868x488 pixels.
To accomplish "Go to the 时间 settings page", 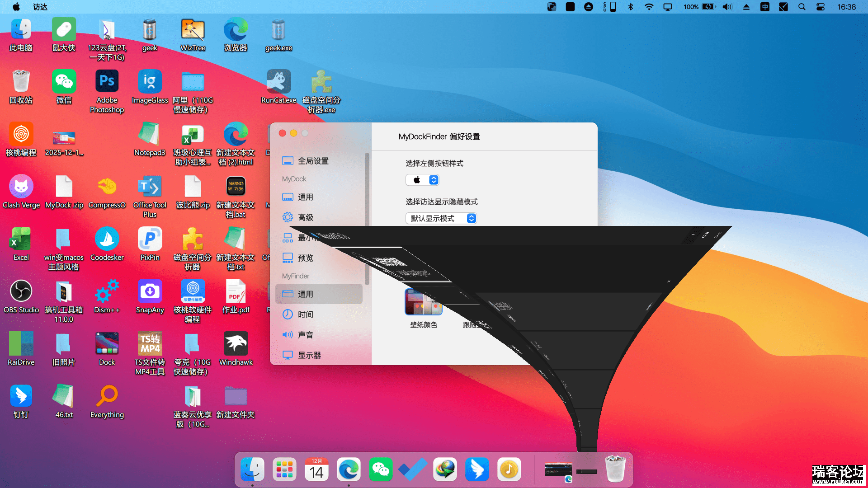I will pyautogui.click(x=305, y=314).
